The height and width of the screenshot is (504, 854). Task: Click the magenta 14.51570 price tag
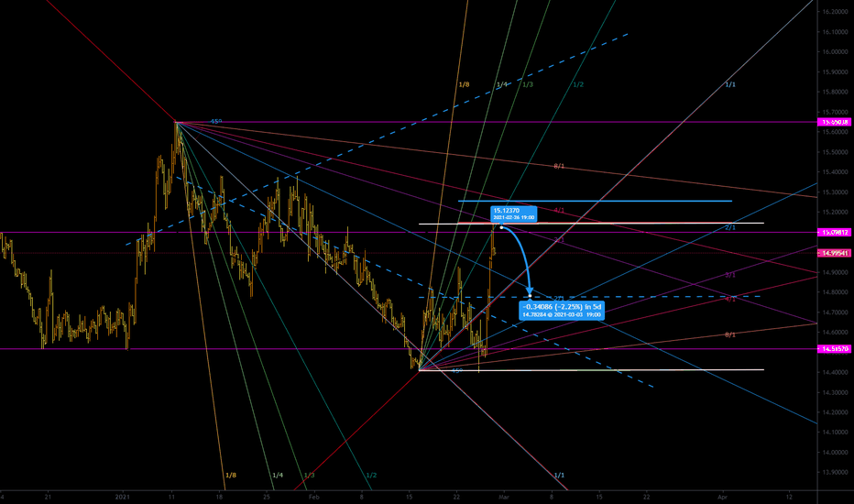pos(835,349)
